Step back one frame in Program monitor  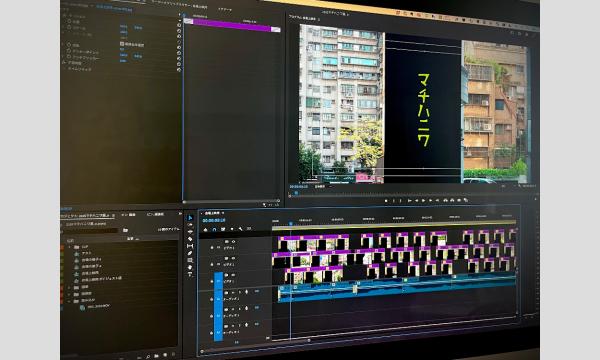(416, 200)
